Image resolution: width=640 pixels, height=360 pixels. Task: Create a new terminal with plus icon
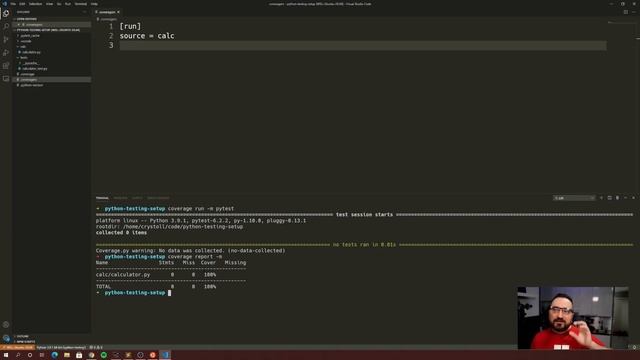coord(601,198)
